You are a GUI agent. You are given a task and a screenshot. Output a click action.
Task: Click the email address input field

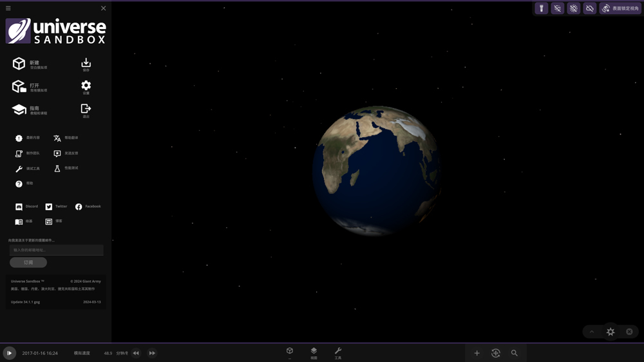click(56, 250)
